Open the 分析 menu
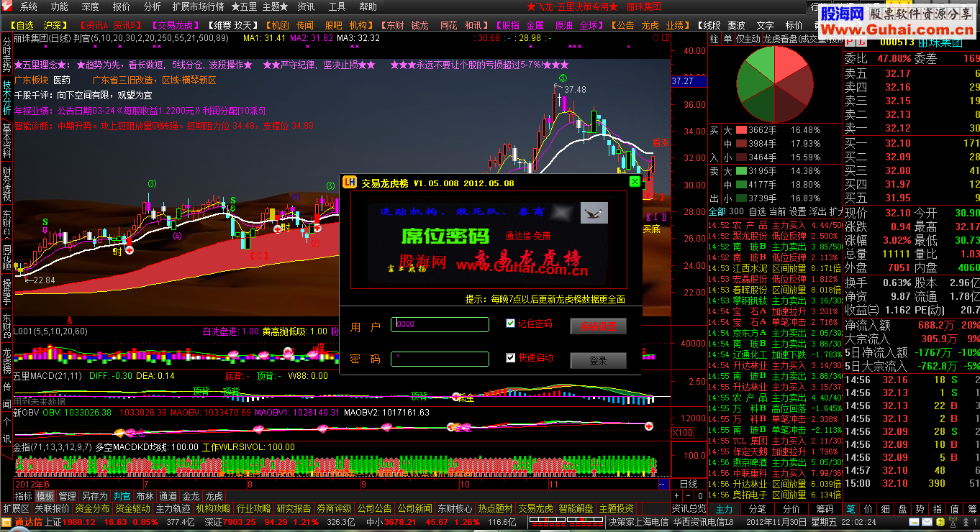The height and width of the screenshot is (532, 980). [152, 6]
